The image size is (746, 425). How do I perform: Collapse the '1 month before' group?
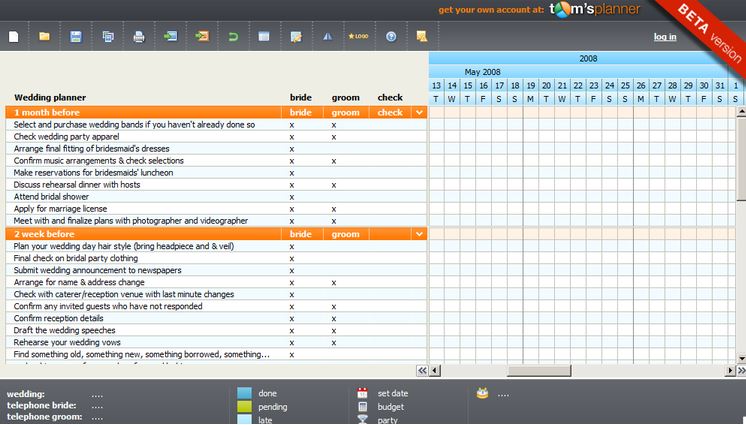[x=419, y=112]
